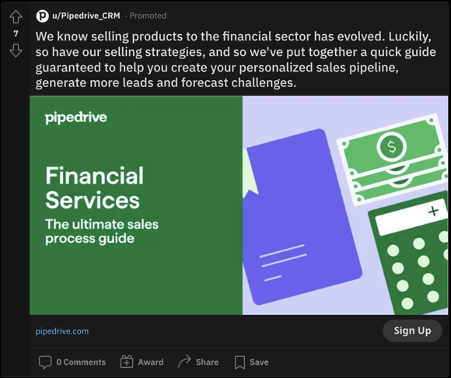The height and width of the screenshot is (378, 451).
Task: Select the Share text label
Action: pyautogui.click(x=207, y=362)
